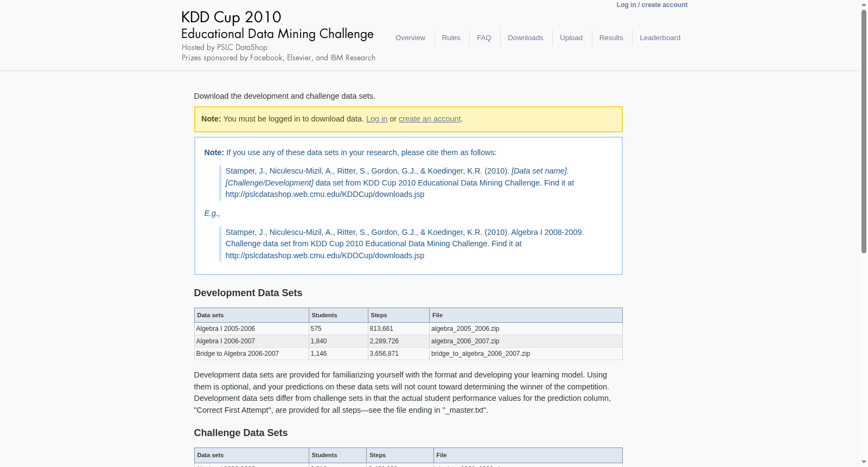Open the Overview nav item
This screenshot has width=868, height=467.
(x=410, y=37)
